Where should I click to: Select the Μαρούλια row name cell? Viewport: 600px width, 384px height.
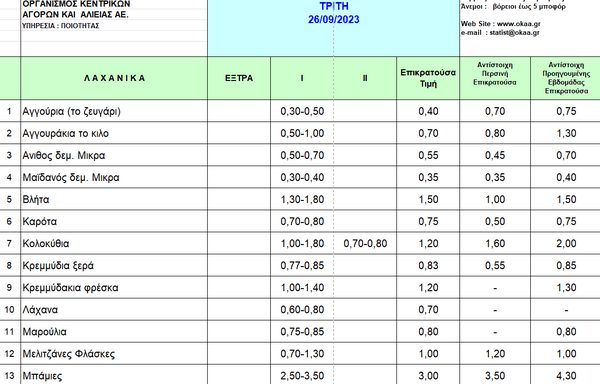coord(114,332)
